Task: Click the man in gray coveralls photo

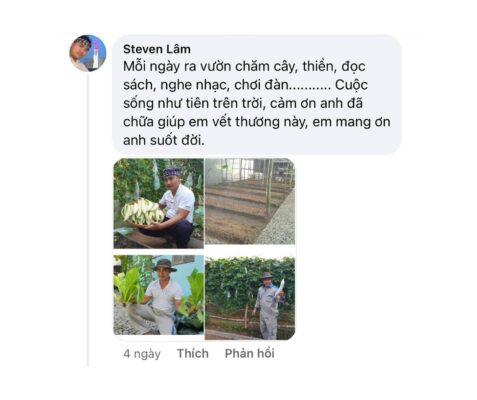Action: [268, 305]
